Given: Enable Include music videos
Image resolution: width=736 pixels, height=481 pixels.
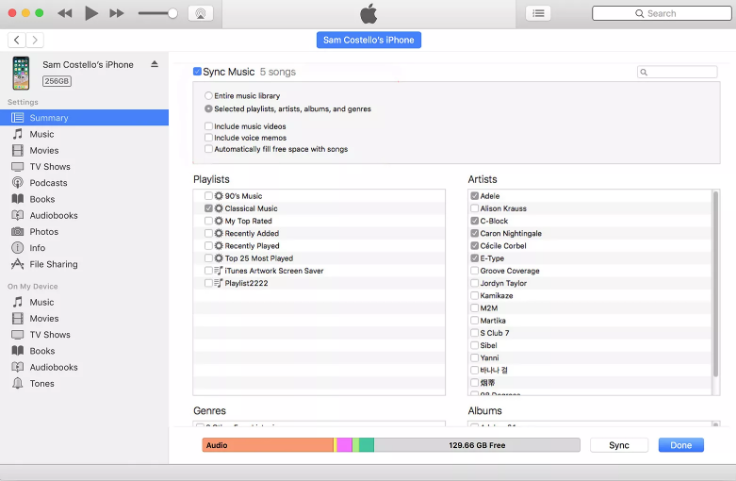Looking at the screenshot, I should click(208, 126).
